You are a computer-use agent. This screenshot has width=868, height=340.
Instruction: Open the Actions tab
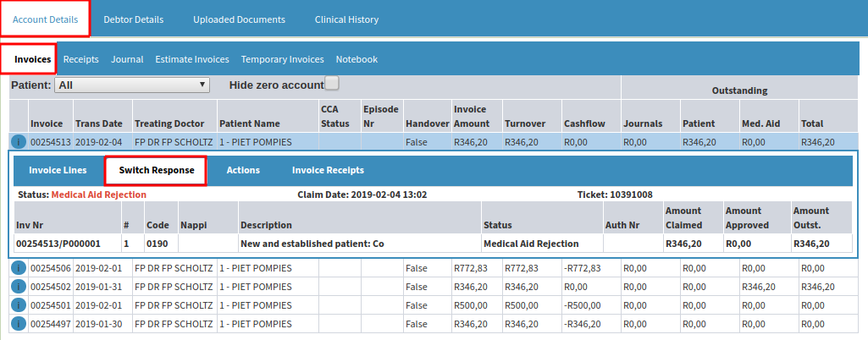(x=243, y=170)
